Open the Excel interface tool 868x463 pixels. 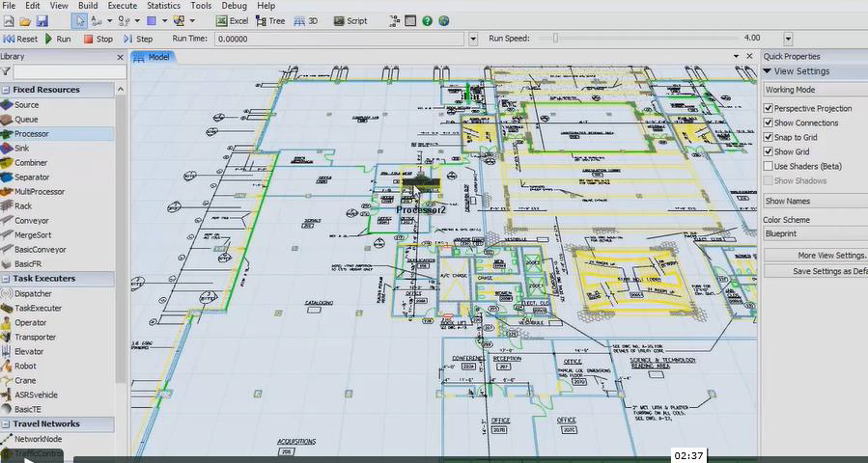[231, 20]
